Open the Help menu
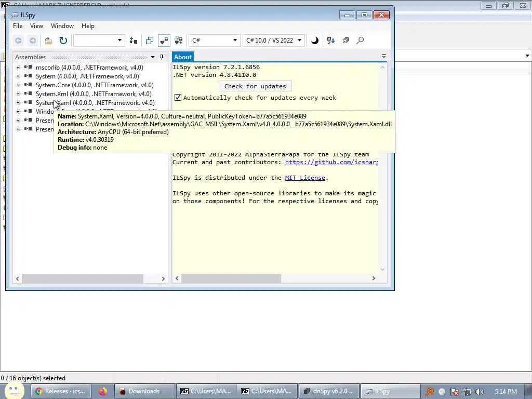 click(x=88, y=26)
